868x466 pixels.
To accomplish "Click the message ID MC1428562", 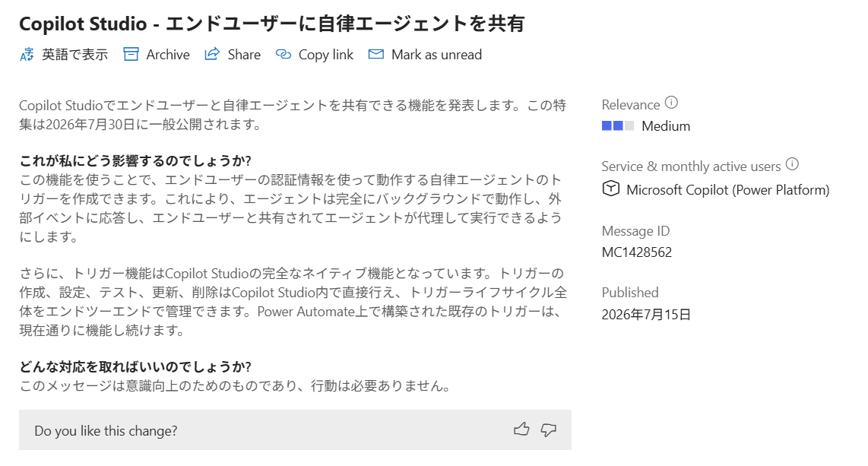I will [637, 252].
